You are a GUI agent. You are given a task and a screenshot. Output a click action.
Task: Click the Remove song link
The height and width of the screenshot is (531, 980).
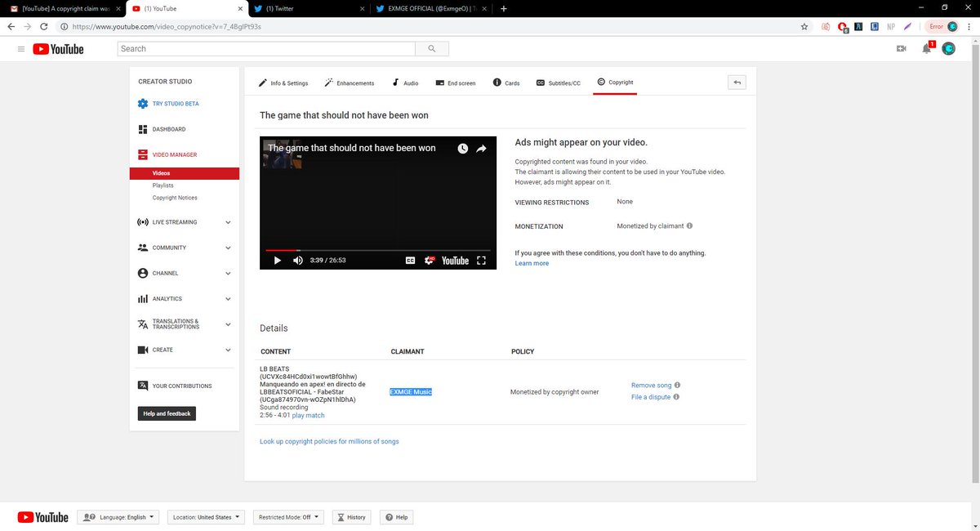[652, 386]
